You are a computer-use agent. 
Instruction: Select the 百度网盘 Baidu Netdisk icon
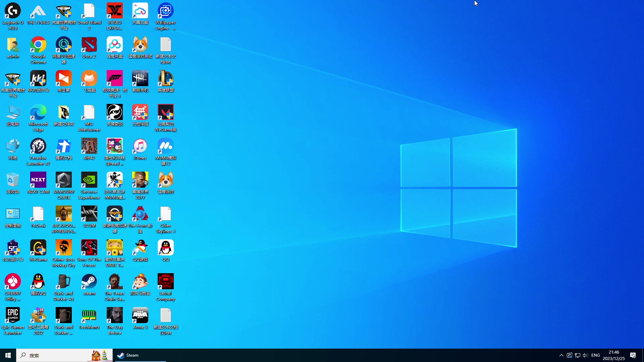115,47
